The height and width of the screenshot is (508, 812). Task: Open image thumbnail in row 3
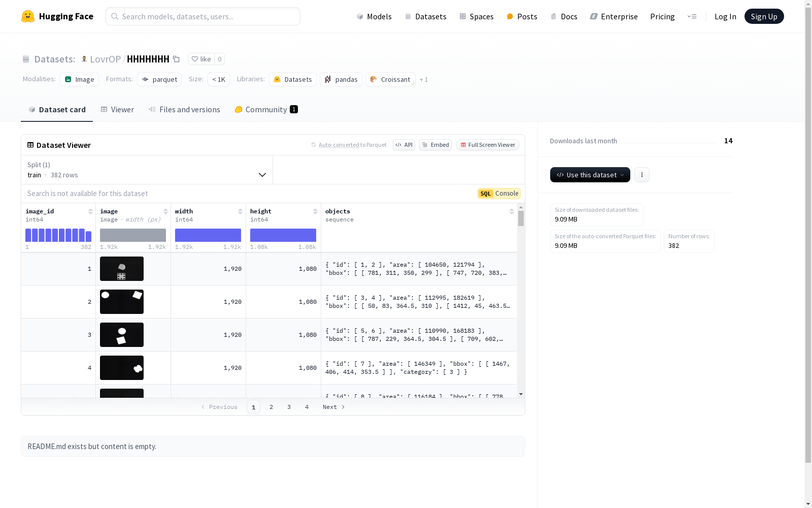[122, 335]
